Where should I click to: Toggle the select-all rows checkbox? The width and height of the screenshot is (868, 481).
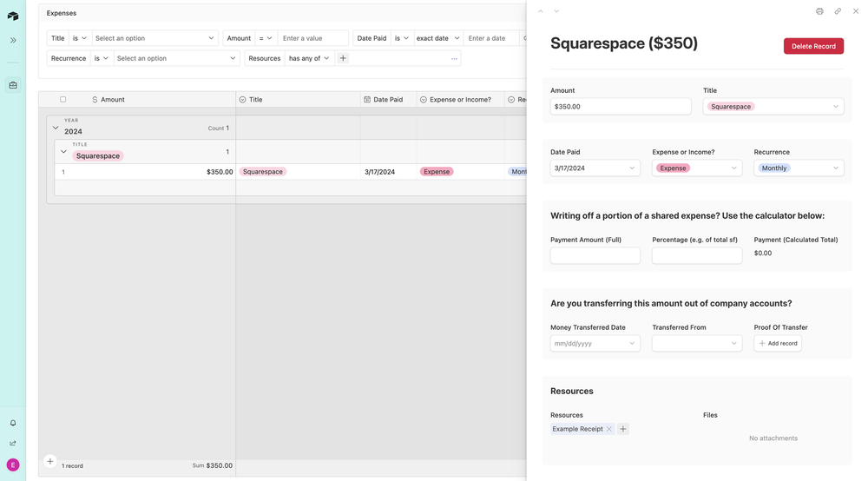[63, 100]
